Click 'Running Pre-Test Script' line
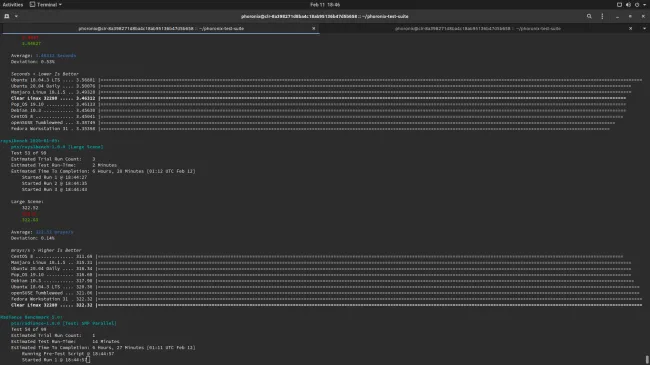 click(x=68, y=354)
